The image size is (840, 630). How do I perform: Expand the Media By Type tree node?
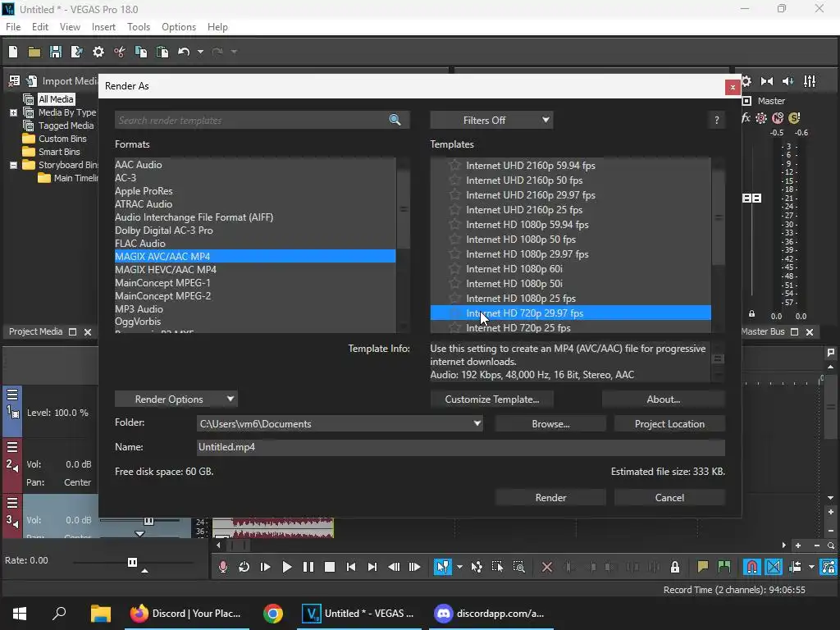coord(13,112)
